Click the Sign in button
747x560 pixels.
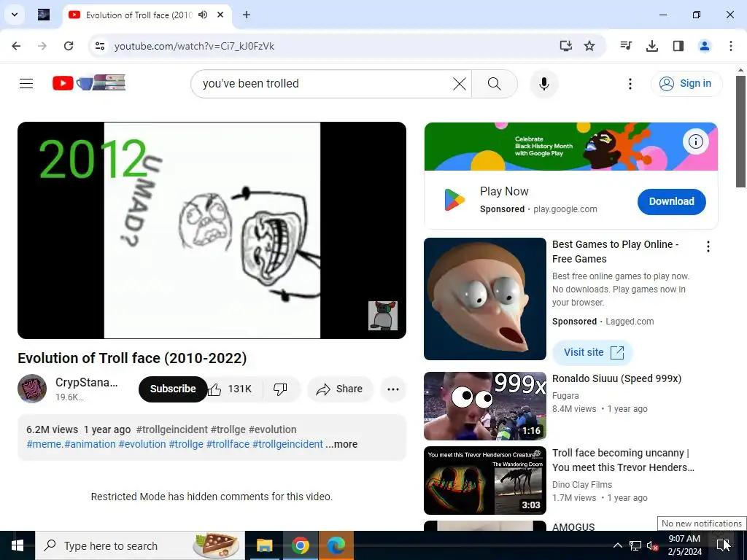686,84
